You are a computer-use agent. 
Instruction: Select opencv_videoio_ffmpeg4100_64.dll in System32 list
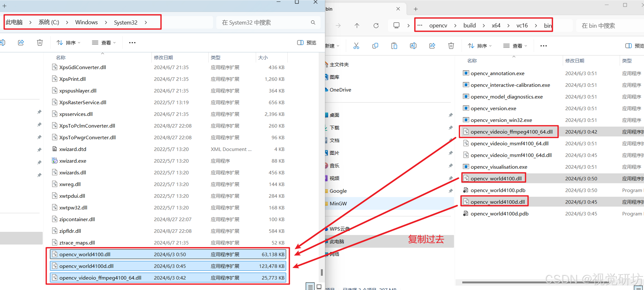[168, 278]
